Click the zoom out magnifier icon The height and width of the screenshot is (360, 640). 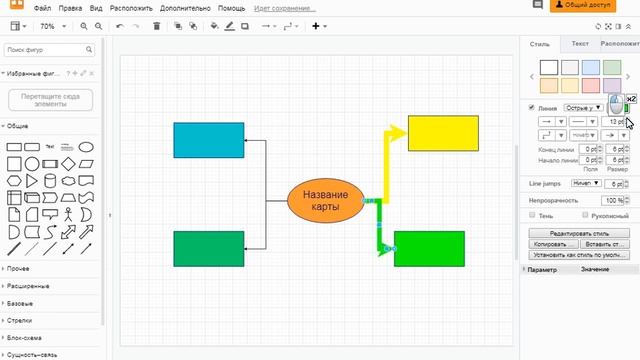coord(98,26)
